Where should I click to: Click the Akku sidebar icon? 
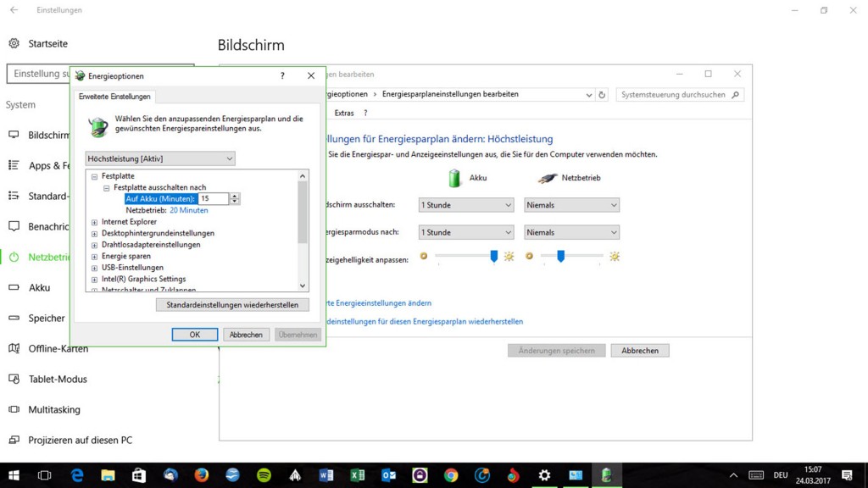(x=14, y=287)
